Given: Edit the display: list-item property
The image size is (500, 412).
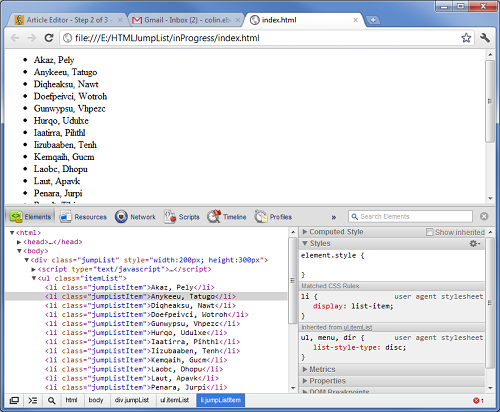Looking at the screenshot, I should click(353, 306).
